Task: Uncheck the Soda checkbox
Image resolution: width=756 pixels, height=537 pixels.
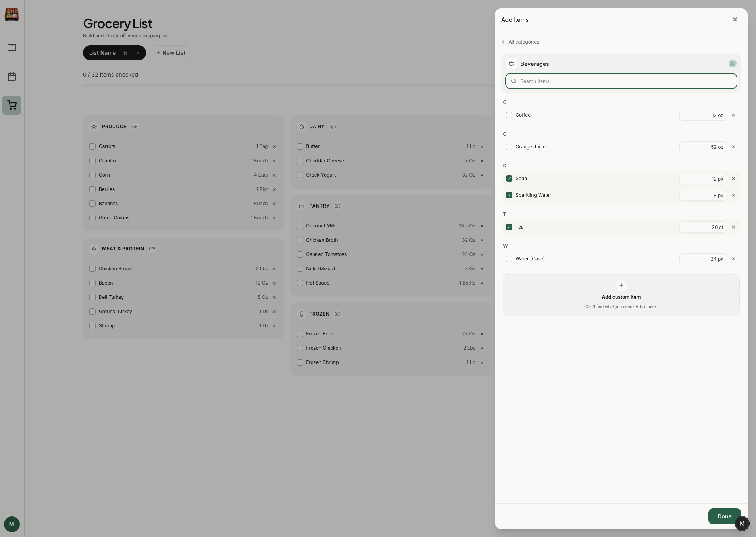Action: [x=509, y=179]
